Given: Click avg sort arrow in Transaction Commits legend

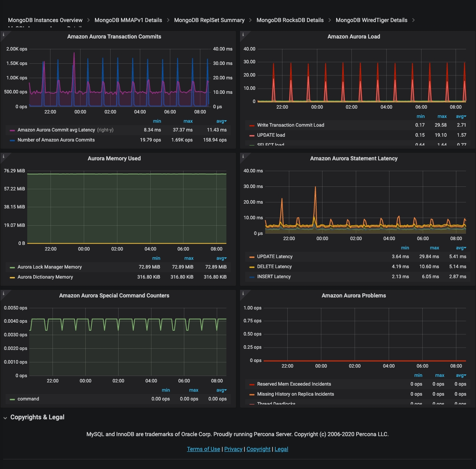Looking at the screenshot, I should [222, 121].
